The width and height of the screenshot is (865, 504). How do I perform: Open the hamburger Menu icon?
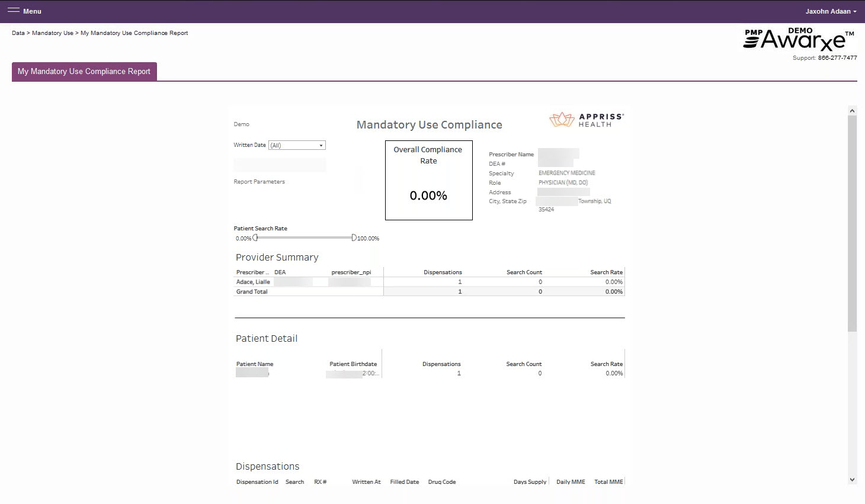pos(13,11)
